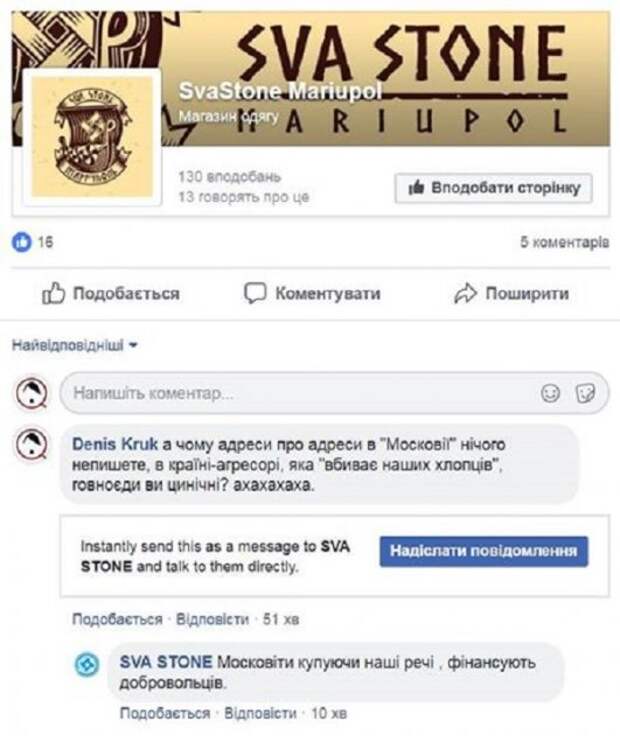Reply to Denis Kruk's comment via Відповісти

pos(212,619)
